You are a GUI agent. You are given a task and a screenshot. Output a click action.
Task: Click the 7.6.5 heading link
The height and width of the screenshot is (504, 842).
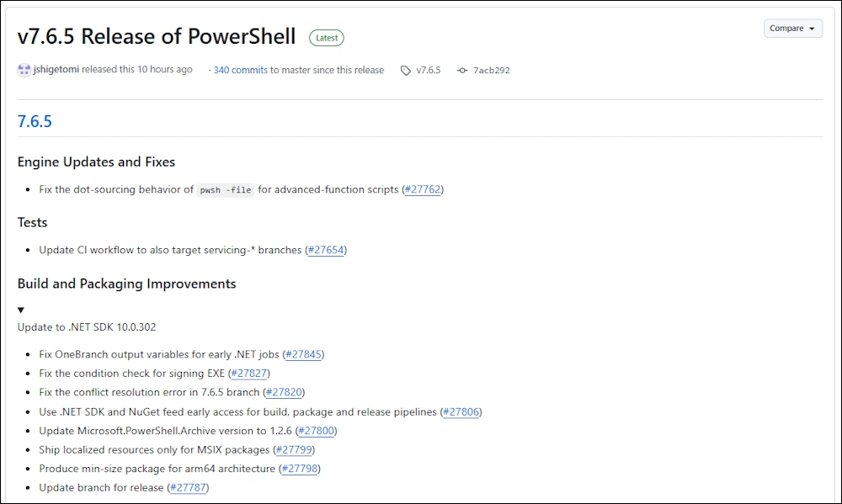35,121
